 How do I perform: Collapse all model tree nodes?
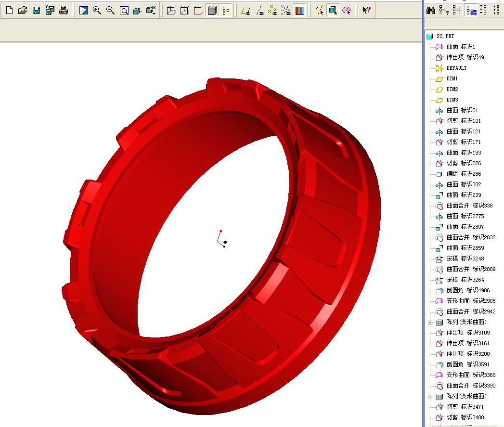click(x=497, y=10)
